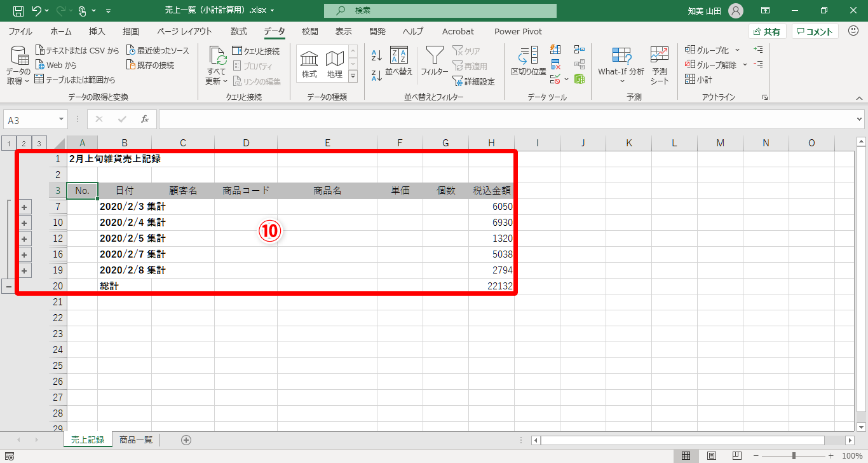Screen dimensions: 868x463
Task: Switch to Page Layout view in status bar
Action: [x=712, y=456]
